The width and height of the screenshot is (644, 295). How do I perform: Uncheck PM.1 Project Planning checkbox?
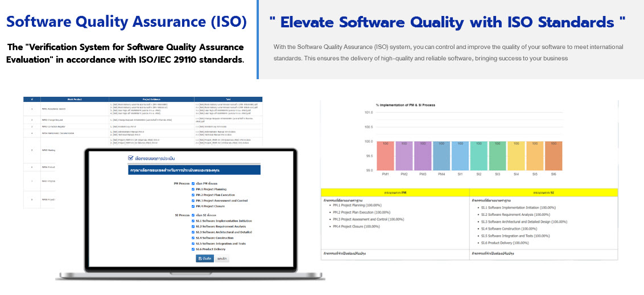click(x=193, y=189)
